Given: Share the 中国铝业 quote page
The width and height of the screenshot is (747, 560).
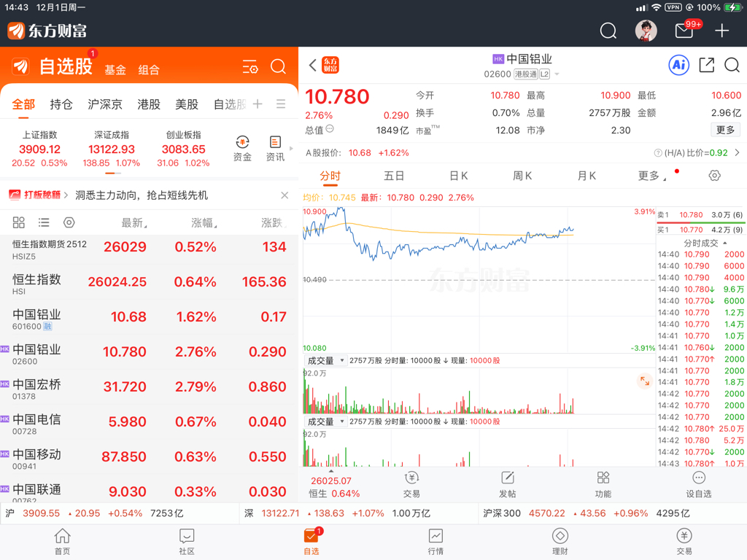Looking at the screenshot, I should tap(706, 65).
